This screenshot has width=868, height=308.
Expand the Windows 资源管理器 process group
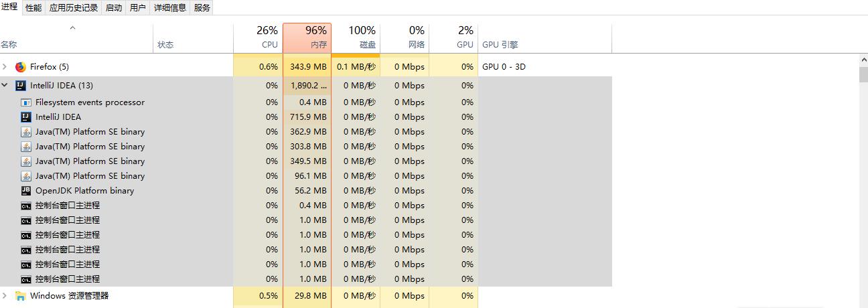click(5, 296)
